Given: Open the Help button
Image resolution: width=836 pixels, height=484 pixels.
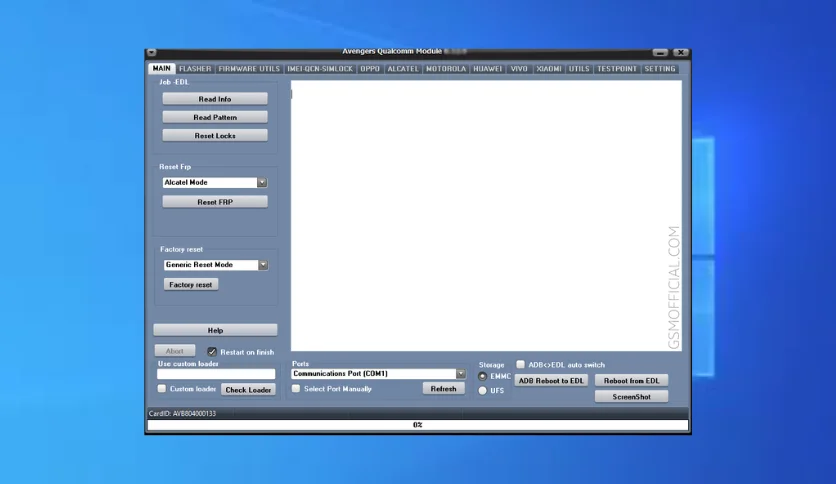Looking at the screenshot, I should (x=215, y=330).
